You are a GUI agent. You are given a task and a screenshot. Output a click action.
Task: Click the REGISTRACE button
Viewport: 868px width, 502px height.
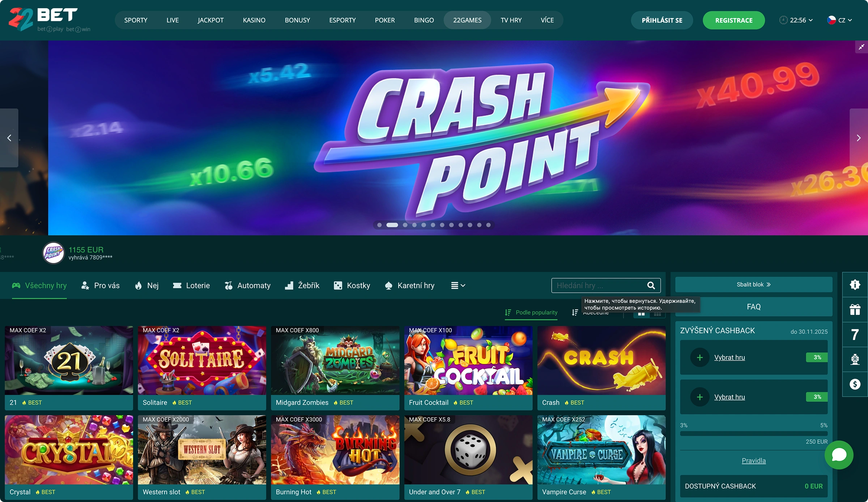tap(733, 20)
